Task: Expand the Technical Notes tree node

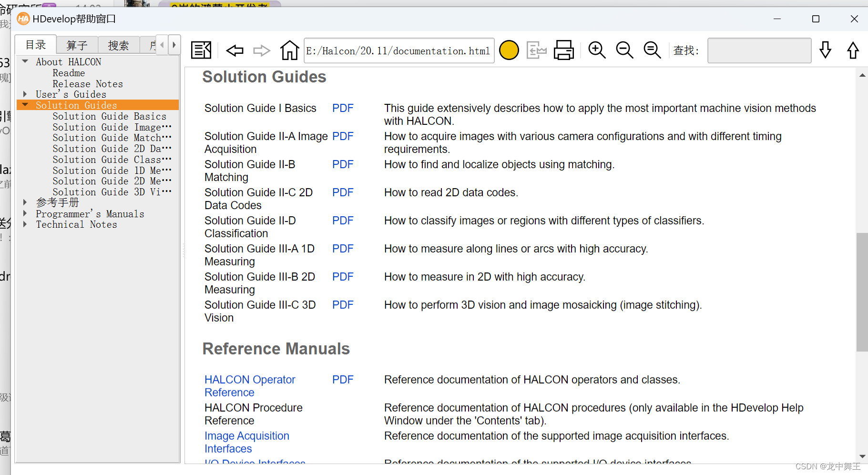Action: [x=25, y=224]
